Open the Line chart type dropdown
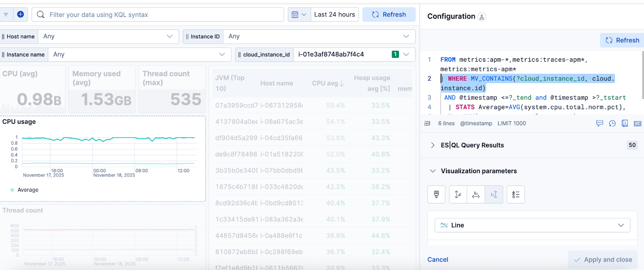The width and height of the screenshot is (644, 270). (532, 225)
